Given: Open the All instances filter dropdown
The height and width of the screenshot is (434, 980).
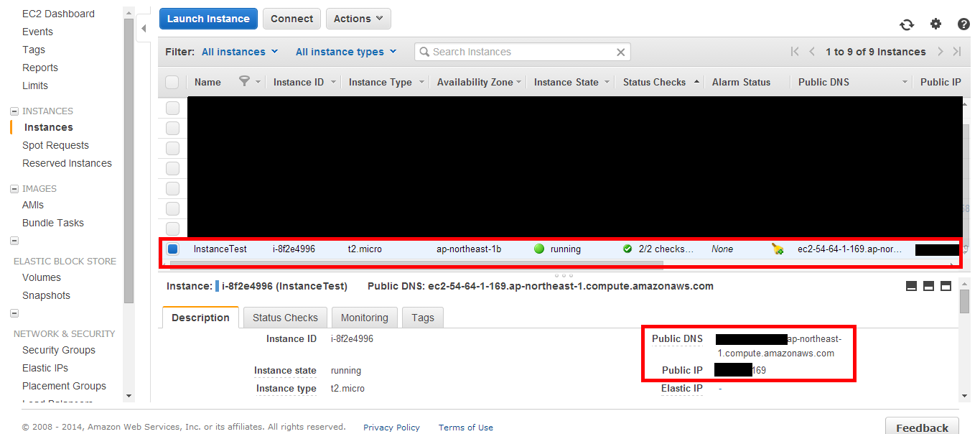Looking at the screenshot, I should pos(240,52).
